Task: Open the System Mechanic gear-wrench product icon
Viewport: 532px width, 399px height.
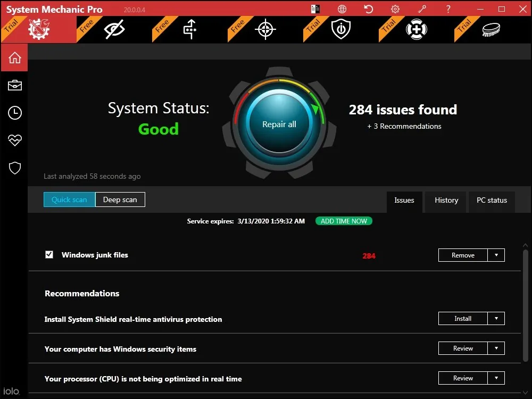Action: pyautogui.click(x=39, y=29)
